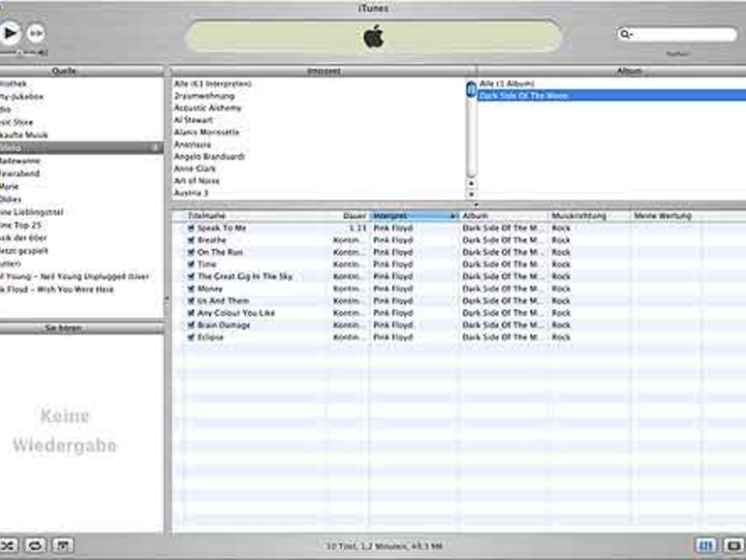Open Pink Floyd Wish You Were Here playlist
Screen dimensions: 746x560
coord(57,290)
